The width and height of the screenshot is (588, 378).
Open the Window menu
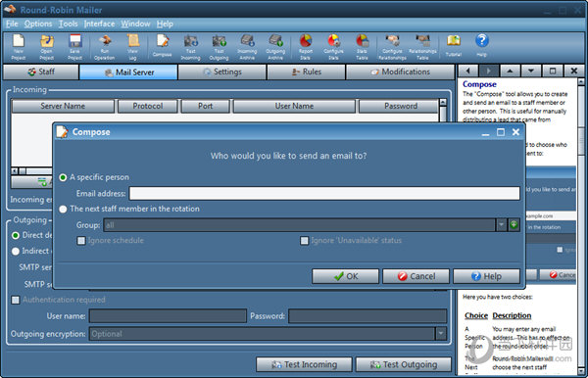[135, 24]
